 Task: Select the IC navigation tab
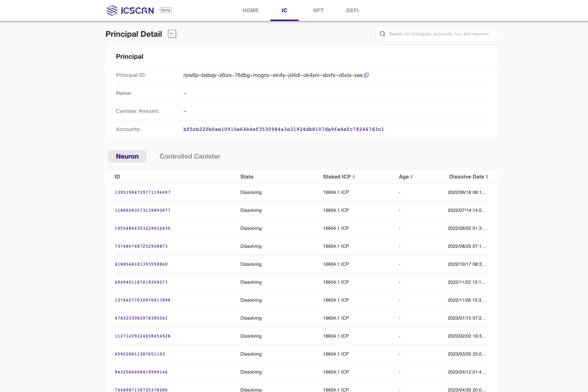pos(284,10)
